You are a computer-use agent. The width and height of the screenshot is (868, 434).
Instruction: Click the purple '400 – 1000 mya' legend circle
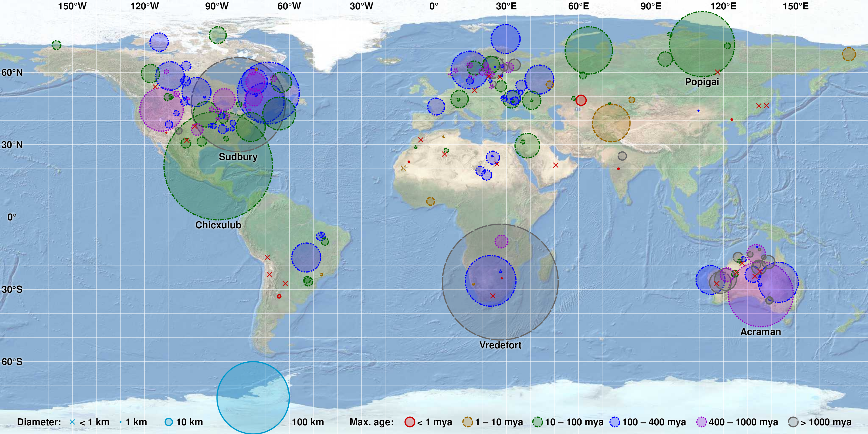(x=702, y=422)
